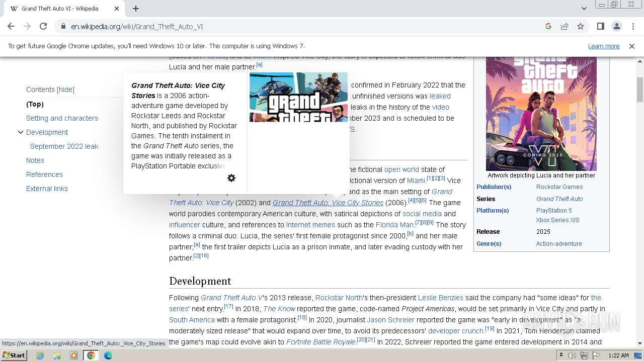Reload the Wikipedia page

pos(43,26)
